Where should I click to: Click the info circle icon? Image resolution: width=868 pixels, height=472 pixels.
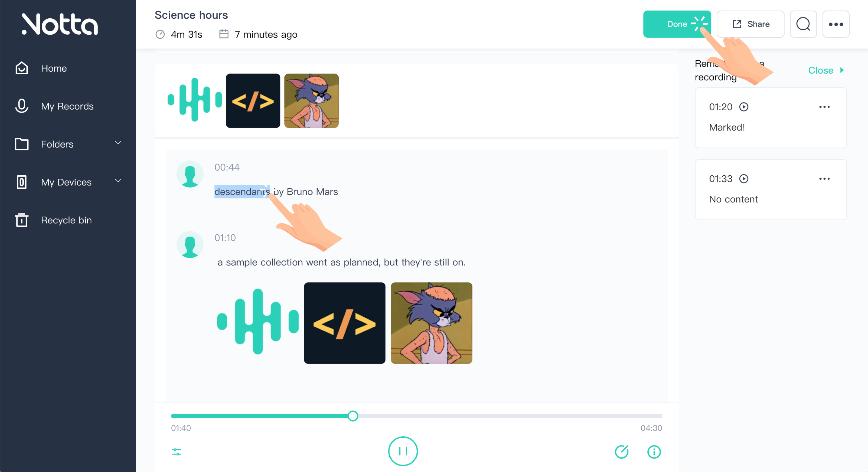point(654,452)
